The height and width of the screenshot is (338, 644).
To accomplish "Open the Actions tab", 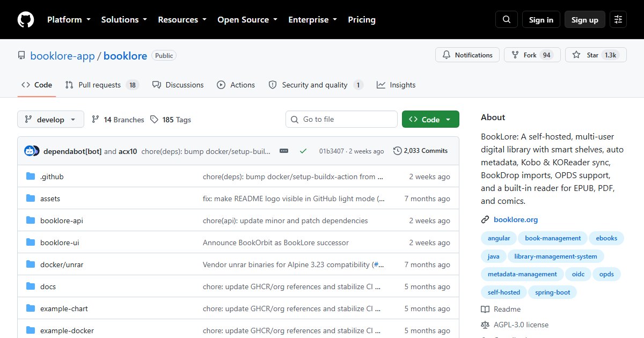I will pos(236,85).
